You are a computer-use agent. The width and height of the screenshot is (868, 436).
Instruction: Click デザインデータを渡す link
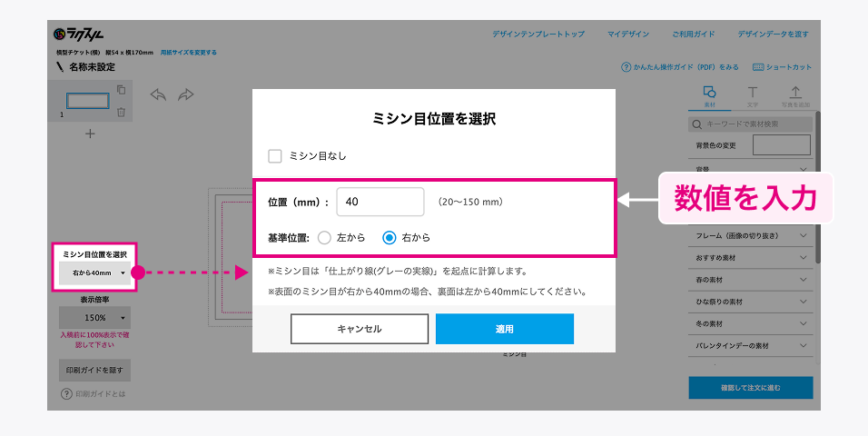point(773,35)
